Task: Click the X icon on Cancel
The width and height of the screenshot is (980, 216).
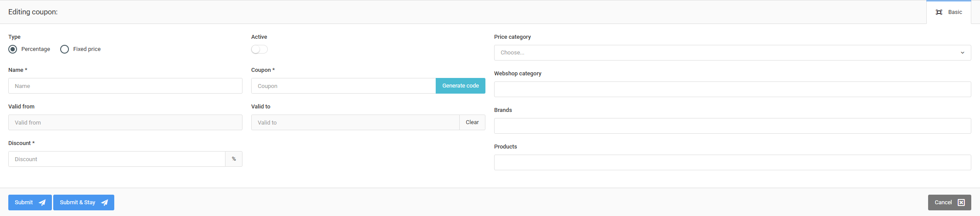Action: coord(961,202)
